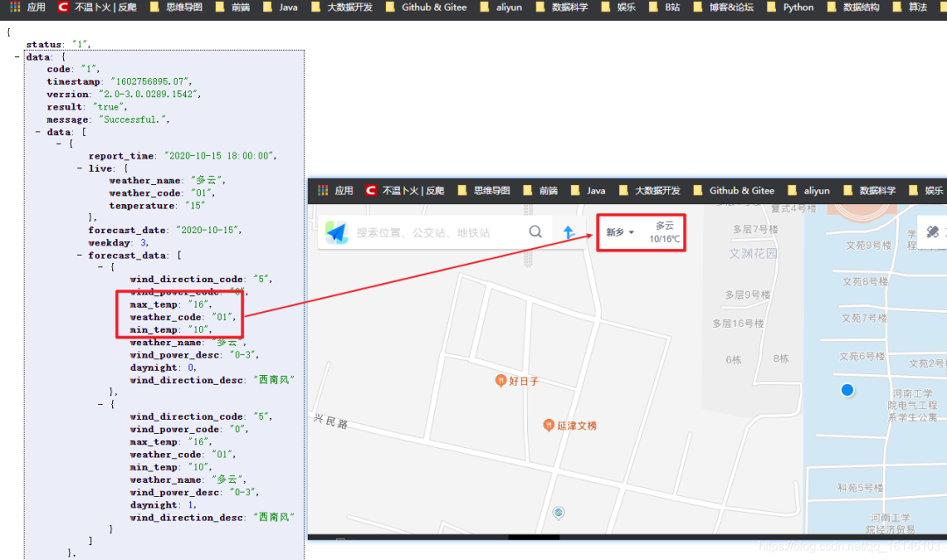Click the 多层16号楼 map label
947x560 pixels.
point(738,323)
